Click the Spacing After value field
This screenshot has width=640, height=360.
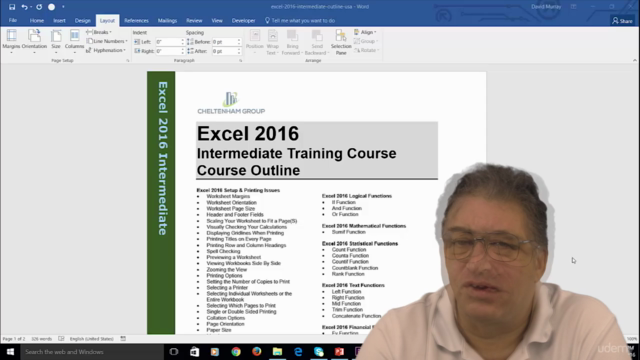coord(224,51)
